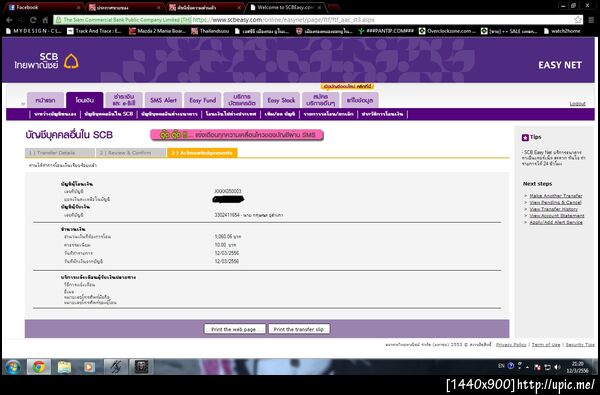Image resolution: width=600 pixels, height=395 pixels.
Task: Switch to the third browser tab
Action: click(x=204, y=7)
